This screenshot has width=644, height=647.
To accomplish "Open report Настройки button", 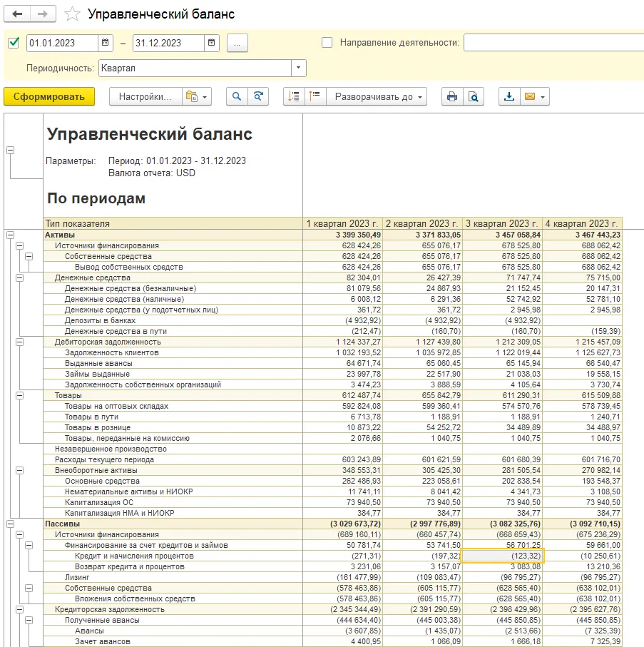I will [x=145, y=97].
